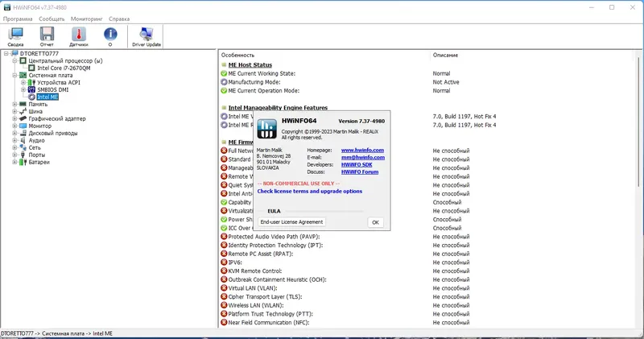Expand the Дисковый приводы node
Viewport: 644px width, 339px height.
tap(14, 133)
